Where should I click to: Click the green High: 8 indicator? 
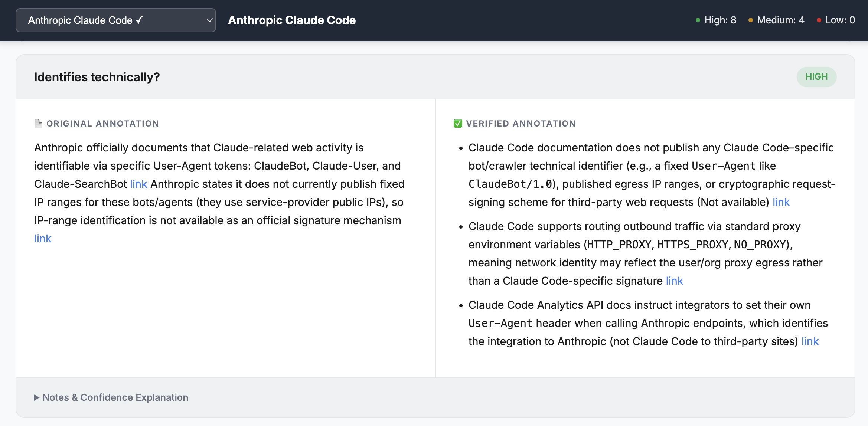click(x=716, y=20)
